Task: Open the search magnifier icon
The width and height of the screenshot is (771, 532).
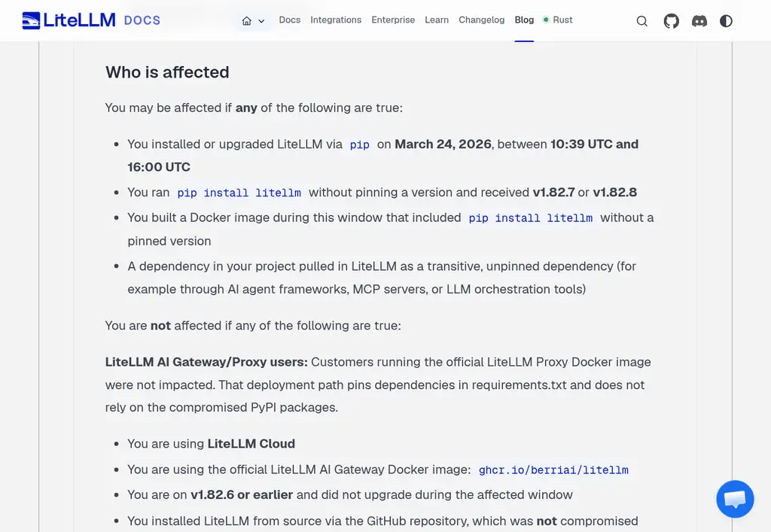Action: coord(641,20)
